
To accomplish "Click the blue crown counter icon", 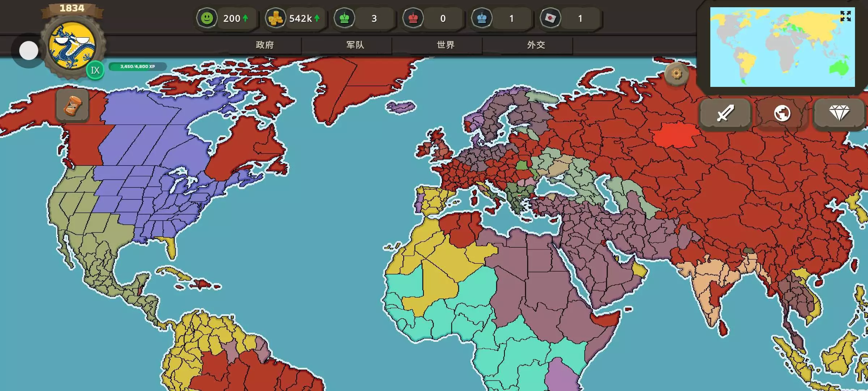I will (x=482, y=18).
